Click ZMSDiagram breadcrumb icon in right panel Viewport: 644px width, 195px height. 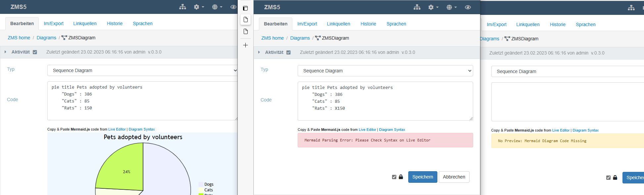click(507, 39)
